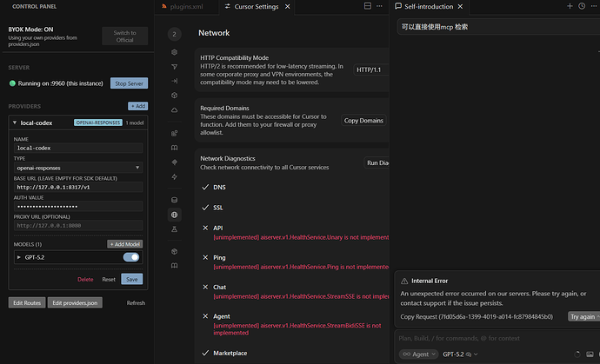Expand the GPT-5.2 model row arrow
This screenshot has height=364, width=600.
[x=19, y=257]
